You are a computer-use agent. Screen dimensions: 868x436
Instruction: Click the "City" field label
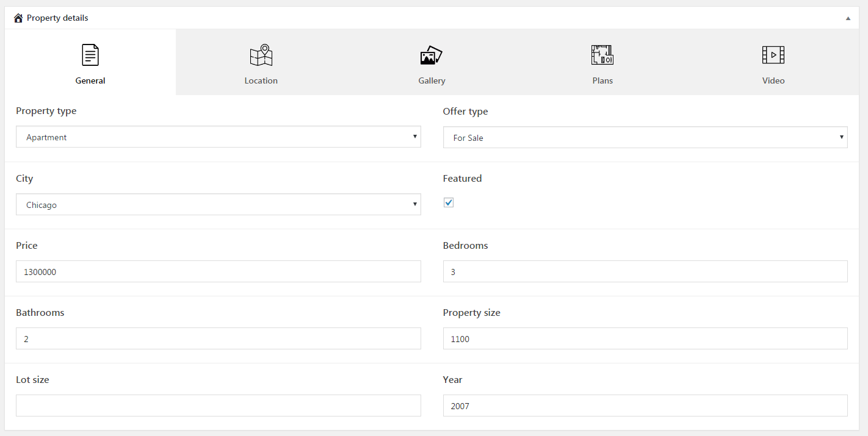point(24,179)
